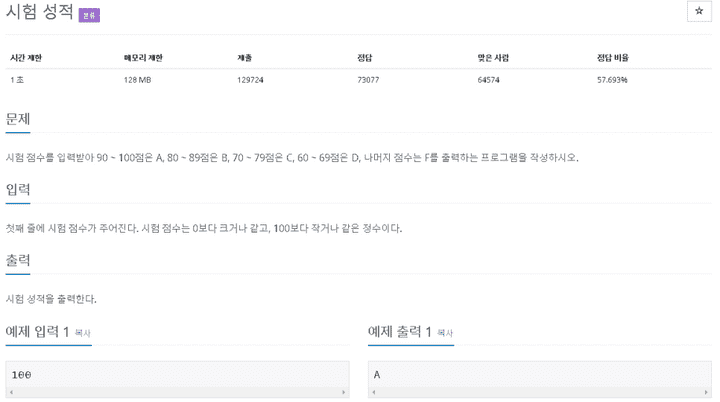
Task: Click the 정답 비율 column header
Action: coord(613,58)
